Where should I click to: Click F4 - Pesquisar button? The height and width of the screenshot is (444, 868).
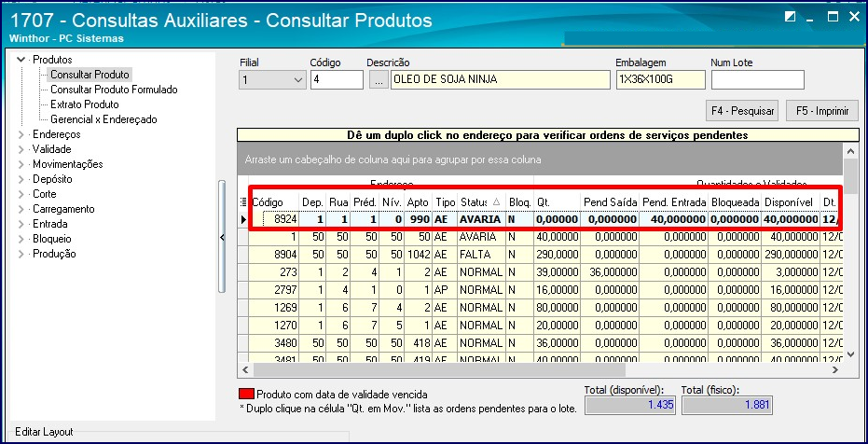point(742,111)
